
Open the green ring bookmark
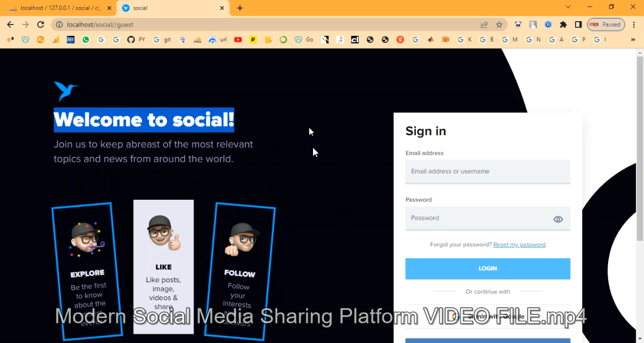pos(283,40)
